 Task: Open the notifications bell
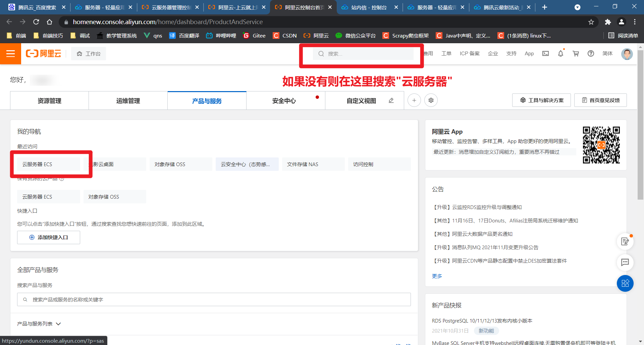click(560, 54)
